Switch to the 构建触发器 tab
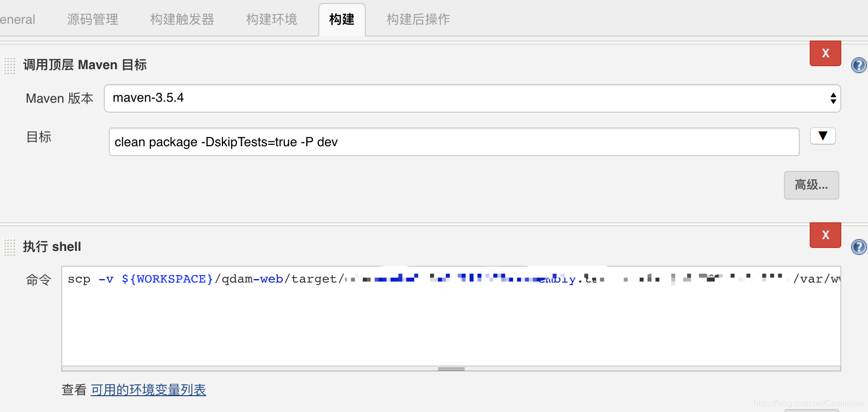 click(x=182, y=19)
